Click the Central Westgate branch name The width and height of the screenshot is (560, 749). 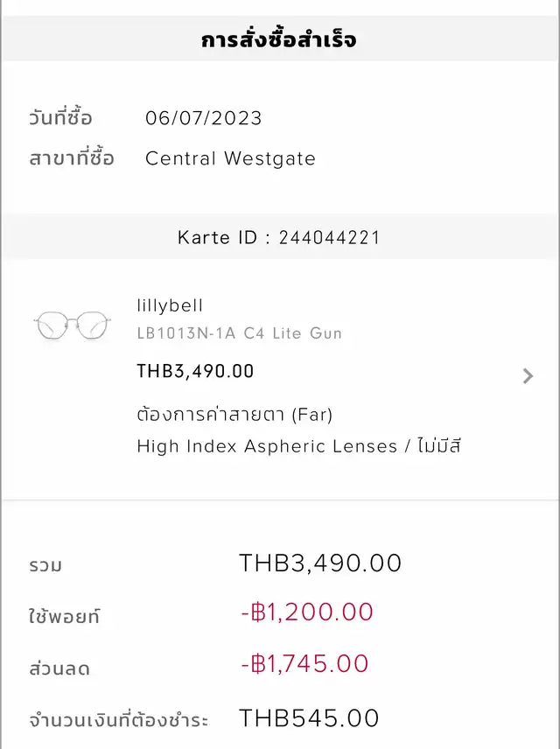(230, 158)
